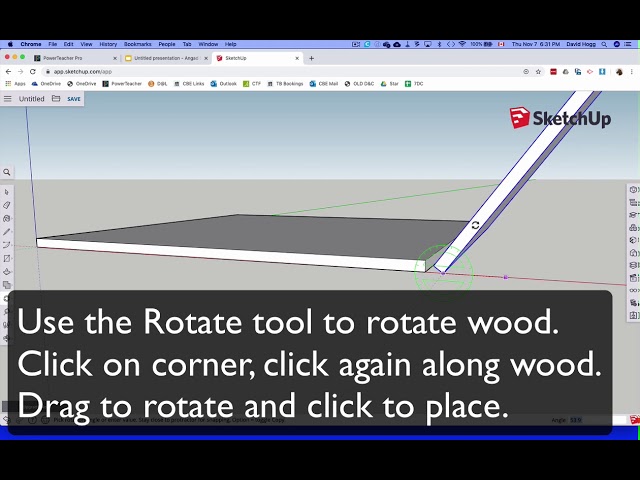Open the Edit menu

tap(69, 44)
